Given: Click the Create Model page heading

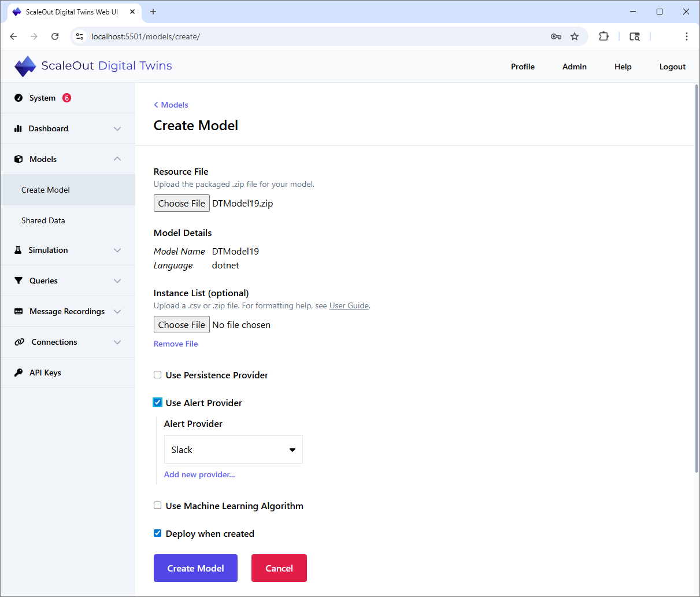Looking at the screenshot, I should tap(196, 126).
